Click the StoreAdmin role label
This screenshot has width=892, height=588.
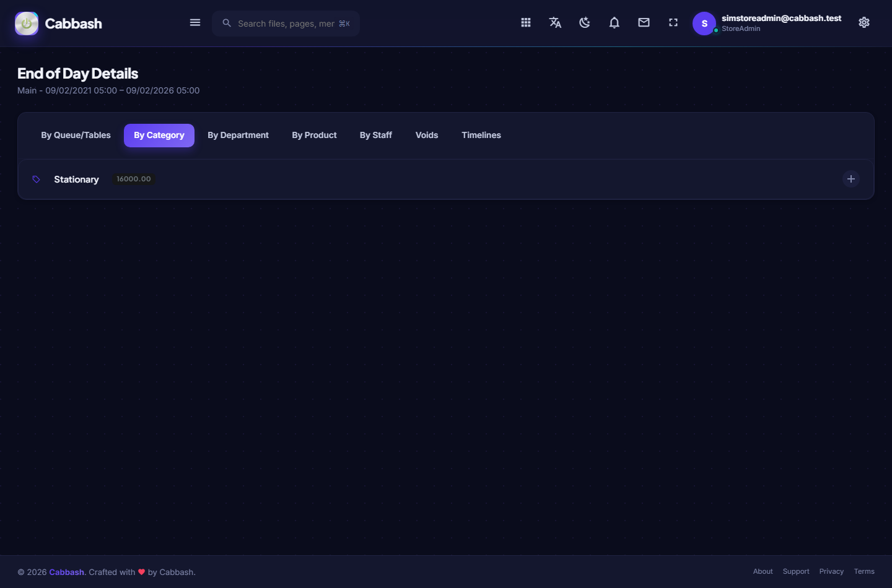741,28
